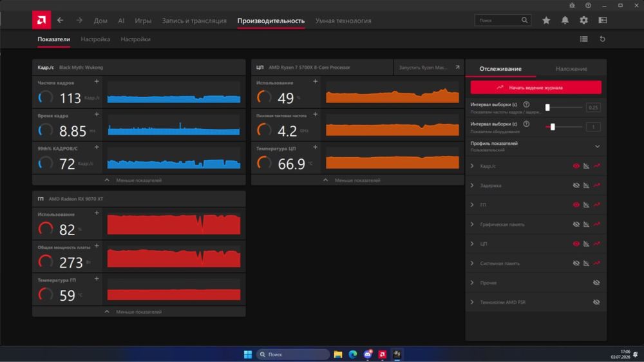Expand the ЦП tracking group
Screen dimensions: 644x362
click(472, 243)
